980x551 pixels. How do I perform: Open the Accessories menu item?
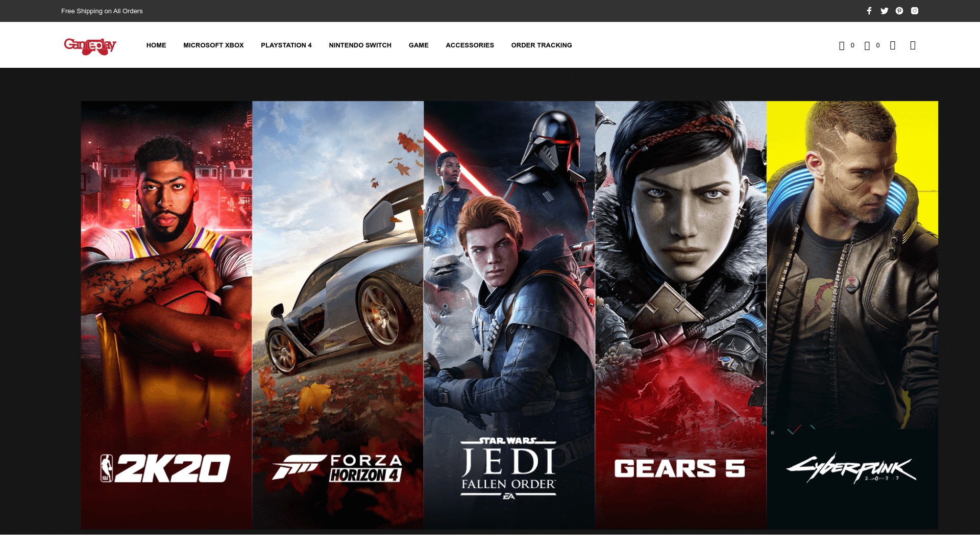coord(470,45)
